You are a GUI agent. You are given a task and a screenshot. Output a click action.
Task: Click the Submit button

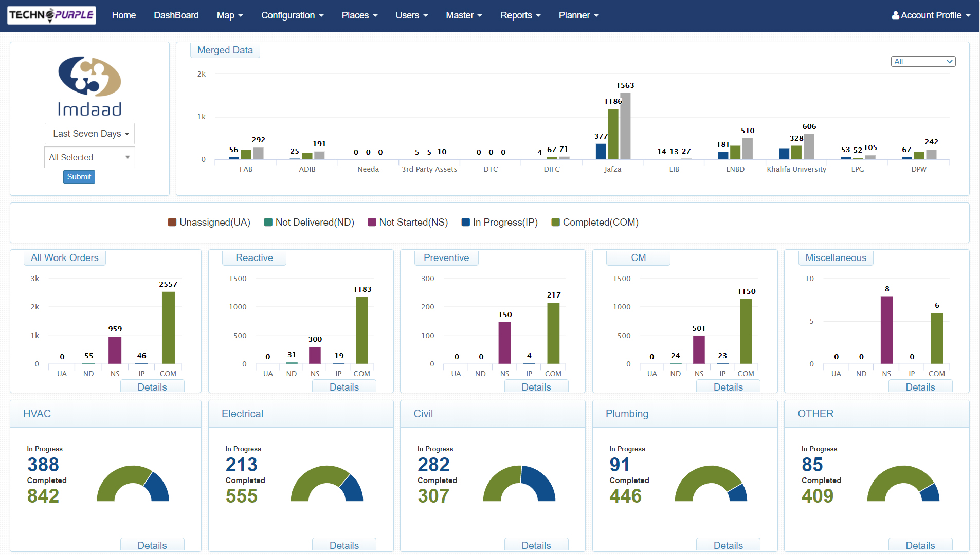79,177
